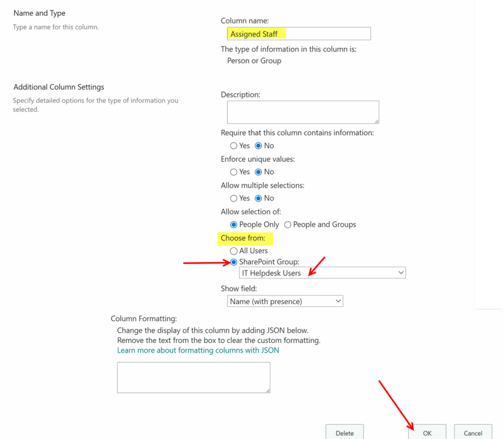Image resolution: width=504 pixels, height=439 pixels.
Task: Choose from All Users radio button
Action: click(234, 251)
